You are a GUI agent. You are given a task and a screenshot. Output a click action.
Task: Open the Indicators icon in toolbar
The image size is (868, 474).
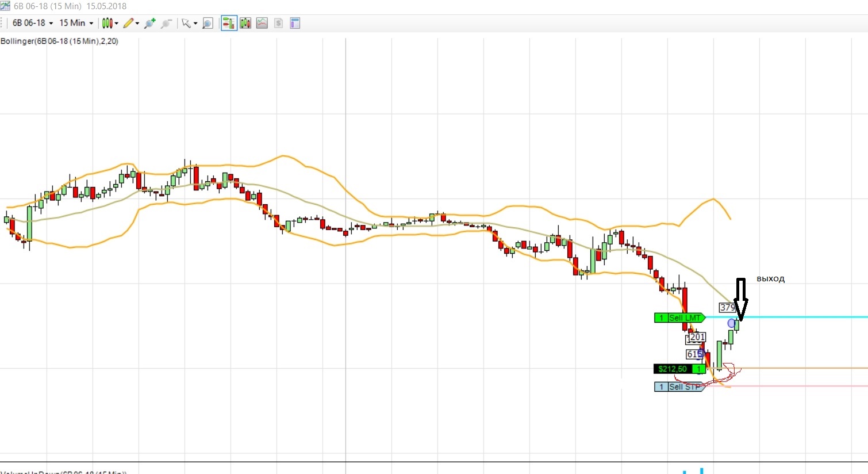[x=262, y=23]
